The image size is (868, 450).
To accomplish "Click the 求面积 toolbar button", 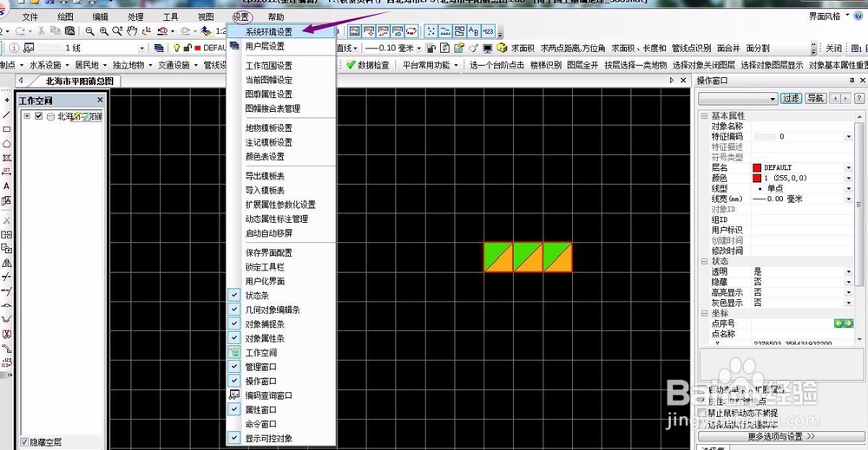I will [523, 48].
